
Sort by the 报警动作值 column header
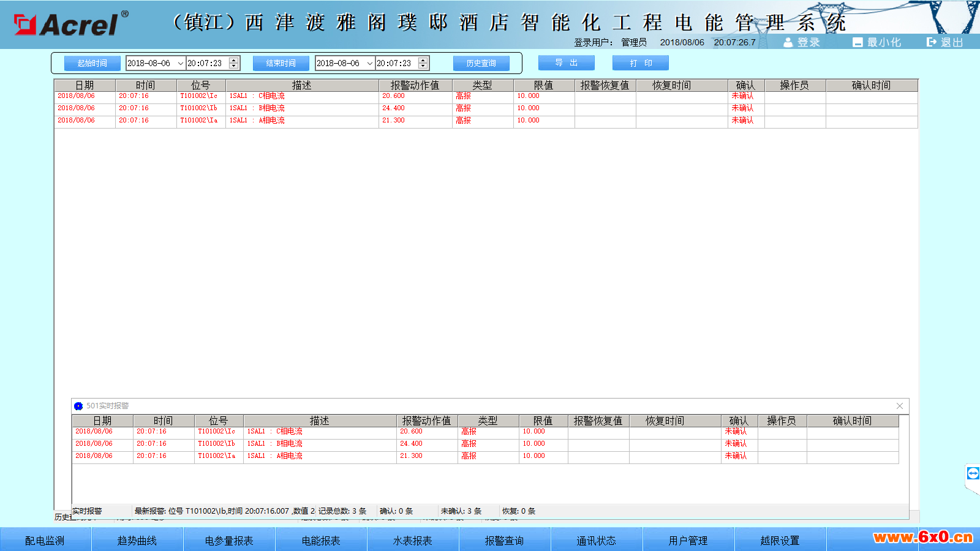click(x=415, y=85)
